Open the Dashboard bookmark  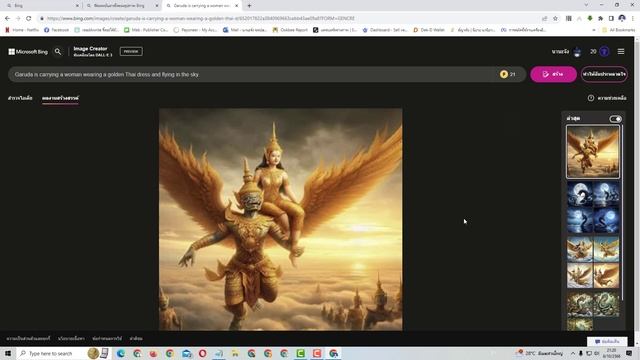385,30
